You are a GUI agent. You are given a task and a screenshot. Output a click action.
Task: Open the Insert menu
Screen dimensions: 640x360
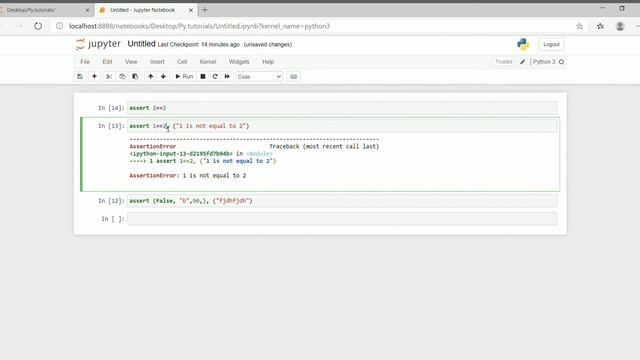tap(157, 62)
